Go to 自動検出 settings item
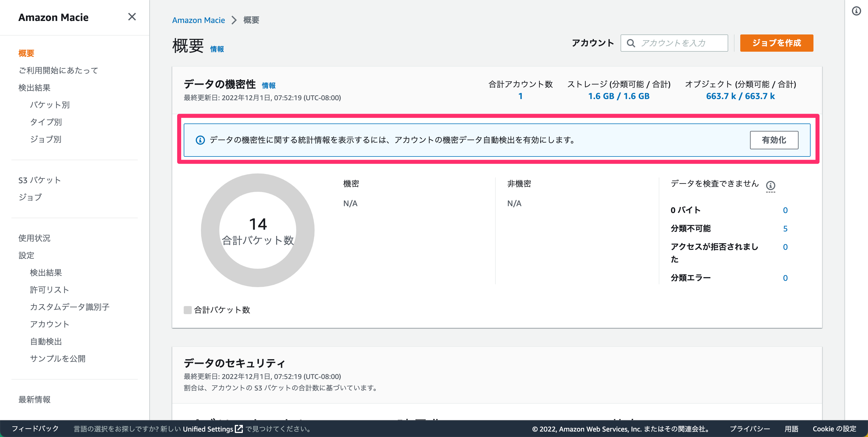This screenshot has height=437, width=868. [x=46, y=341]
